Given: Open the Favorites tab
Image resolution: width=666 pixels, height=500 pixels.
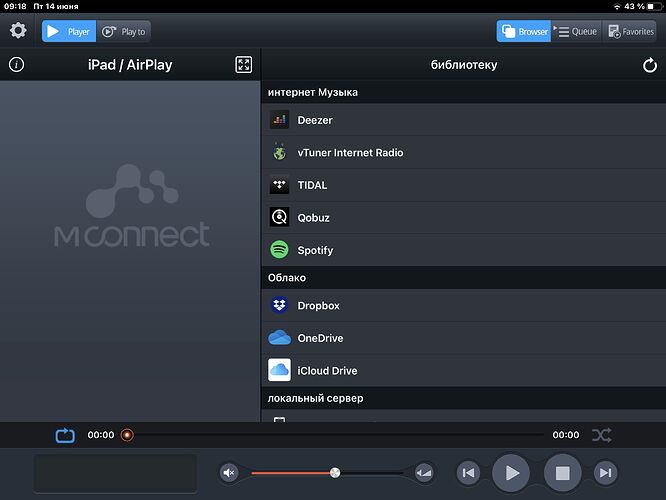Looking at the screenshot, I should point(630,31).
